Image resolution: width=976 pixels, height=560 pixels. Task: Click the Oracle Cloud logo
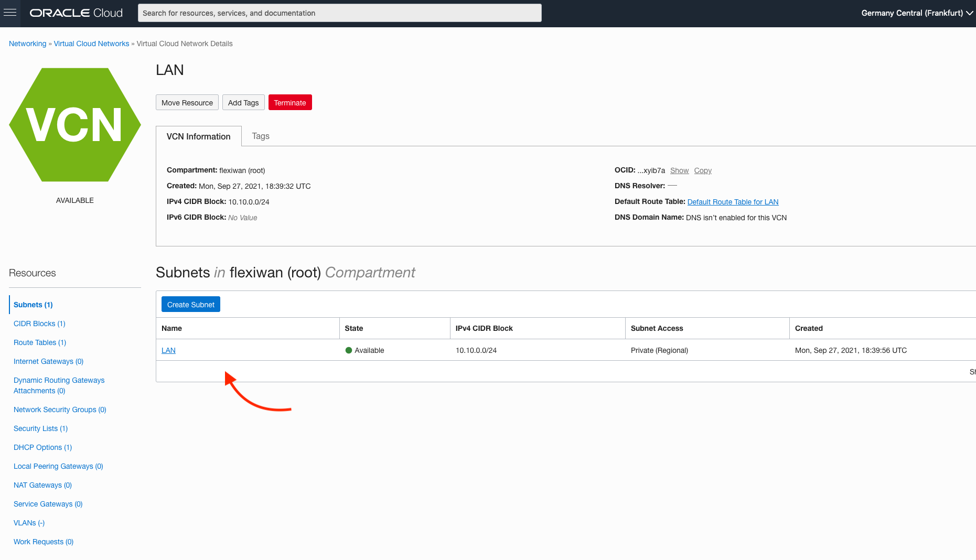(76, 13)
